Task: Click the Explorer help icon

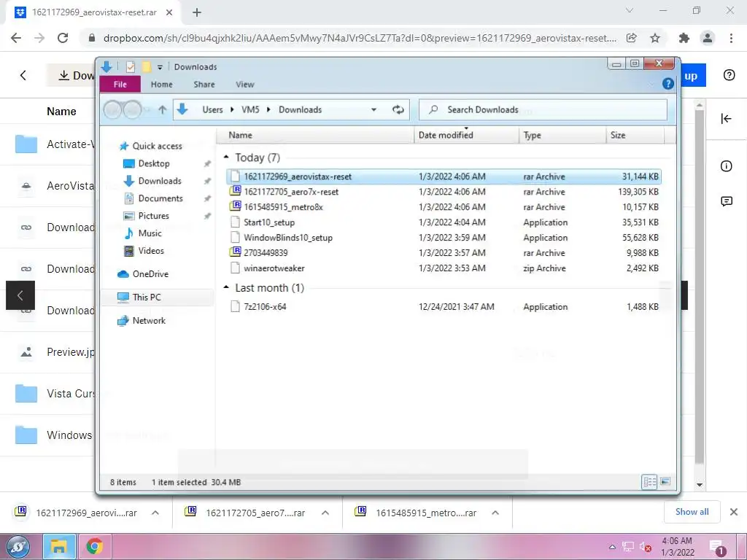Action: point(668,85)
